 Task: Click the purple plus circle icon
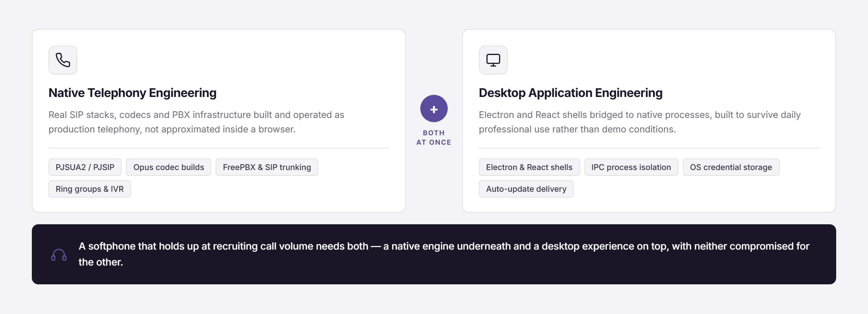434,109
